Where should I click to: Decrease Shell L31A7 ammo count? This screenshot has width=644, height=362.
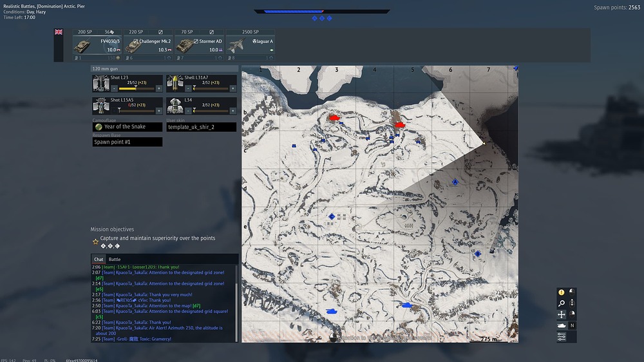(188, 88)
